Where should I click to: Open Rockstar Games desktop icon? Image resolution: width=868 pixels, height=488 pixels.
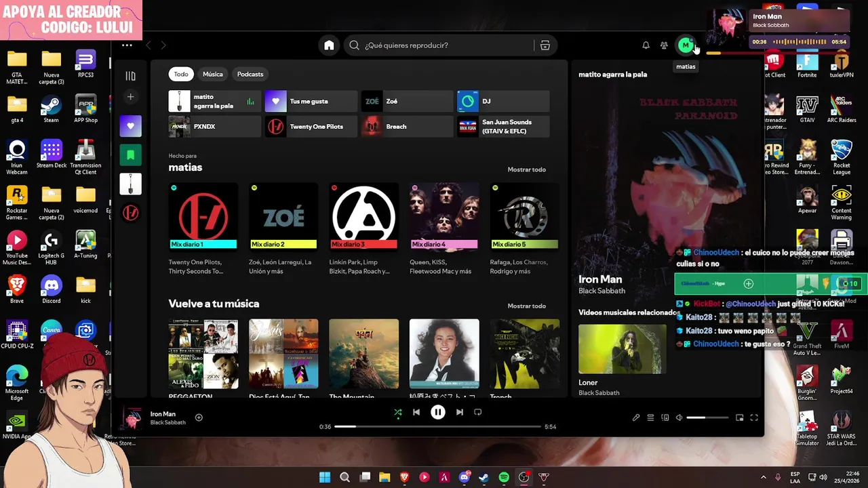[x=17, y=203]
